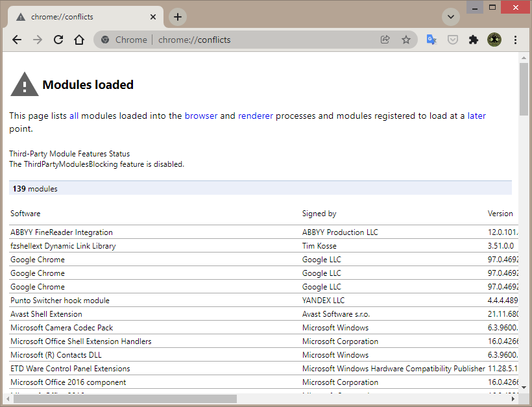Screen dimensions: 532x407
Task: Click the '139 modules' count bar
Action: click(260, 188)
